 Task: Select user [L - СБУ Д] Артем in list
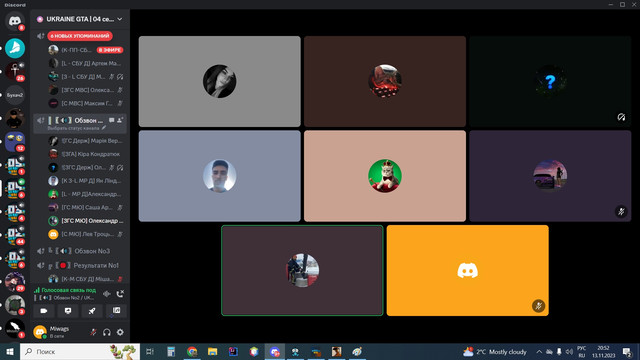85,63
